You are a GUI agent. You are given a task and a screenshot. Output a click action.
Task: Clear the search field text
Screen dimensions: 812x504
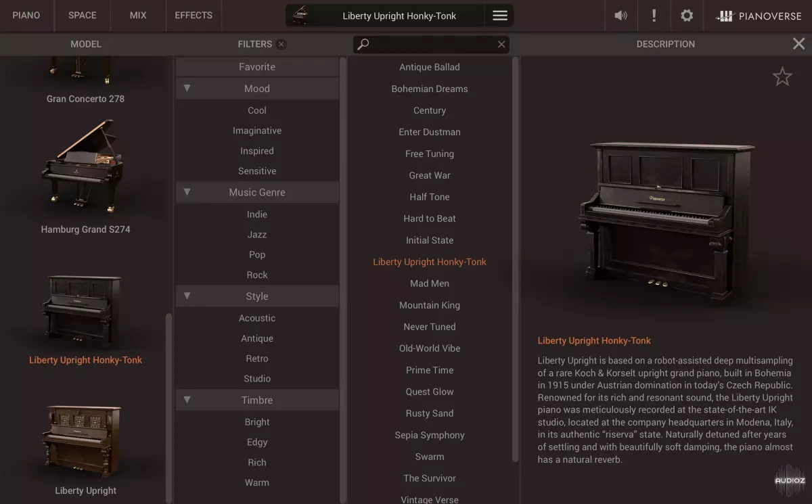(501, 45)
